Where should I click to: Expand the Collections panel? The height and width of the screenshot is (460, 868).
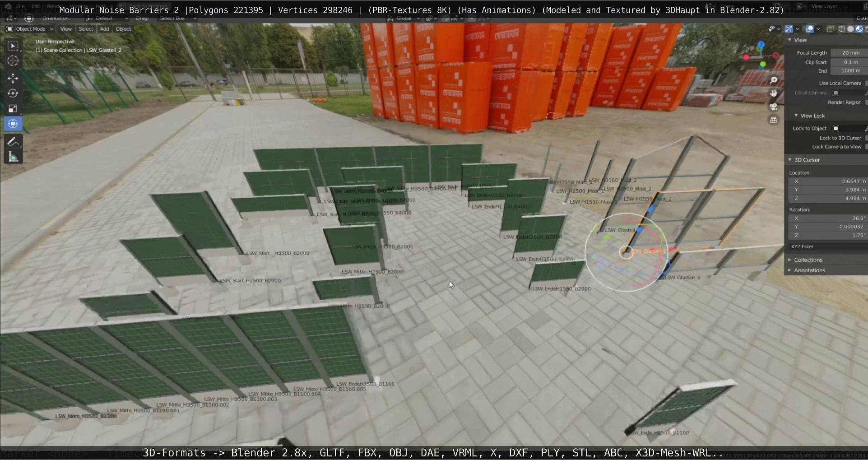pyautogui.click(x=790, y=260)
